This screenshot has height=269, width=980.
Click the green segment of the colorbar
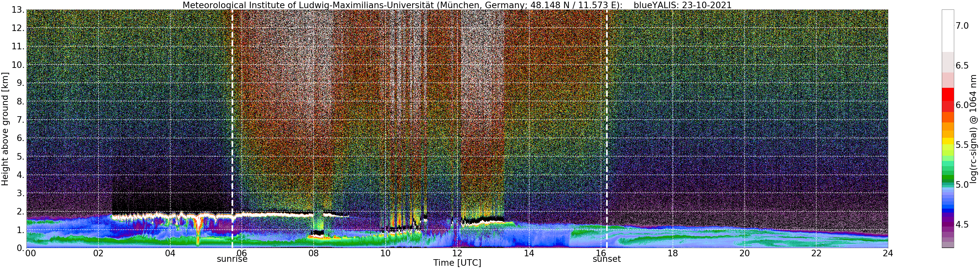[948, 178]
